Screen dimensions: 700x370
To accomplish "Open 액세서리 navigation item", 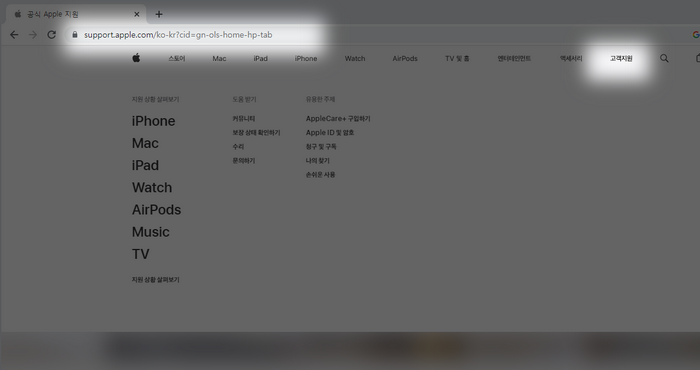I will click(571, 58).
